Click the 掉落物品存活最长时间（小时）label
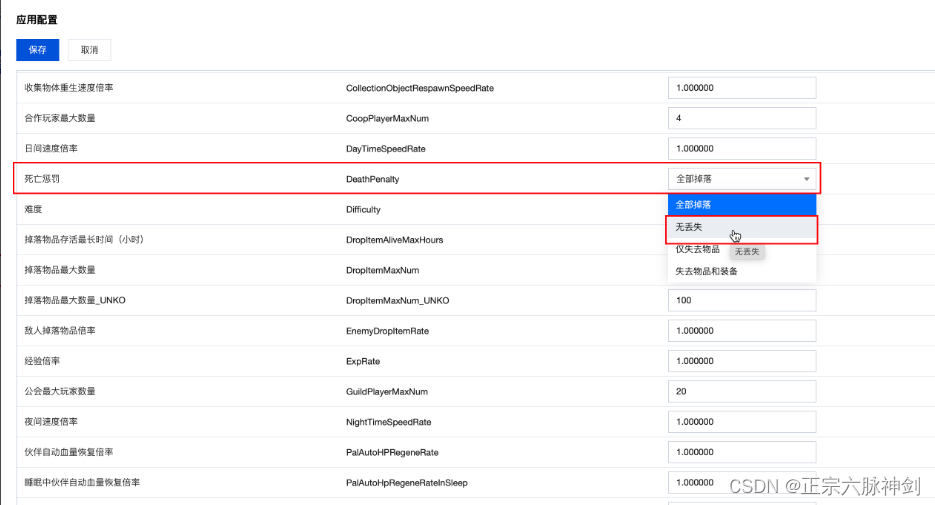The image size is (935, 505). coord(83,240)
